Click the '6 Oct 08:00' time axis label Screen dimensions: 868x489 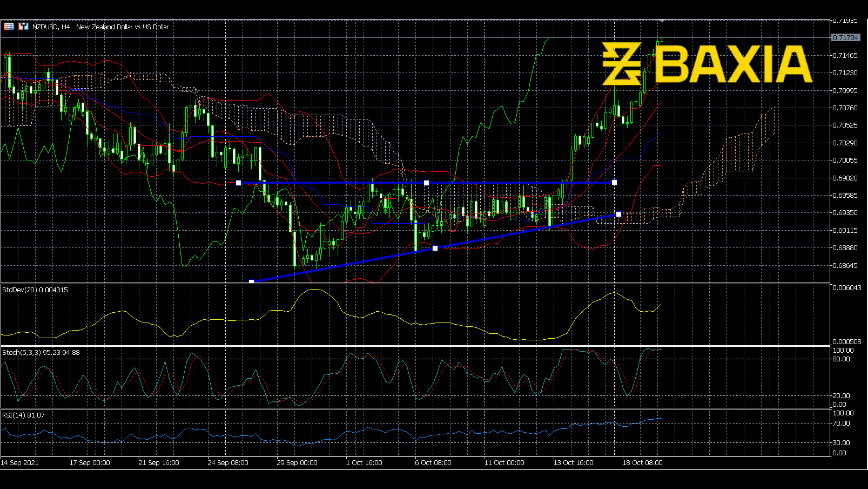(433, 463)
